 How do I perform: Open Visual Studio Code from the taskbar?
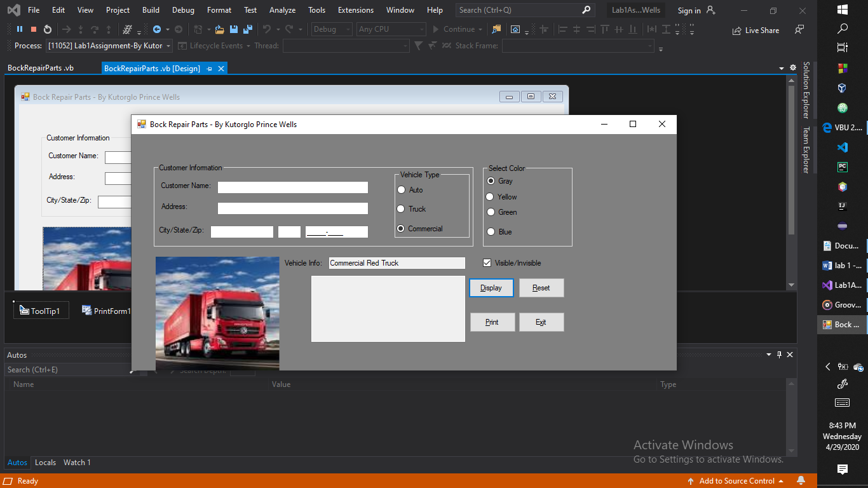842,147
